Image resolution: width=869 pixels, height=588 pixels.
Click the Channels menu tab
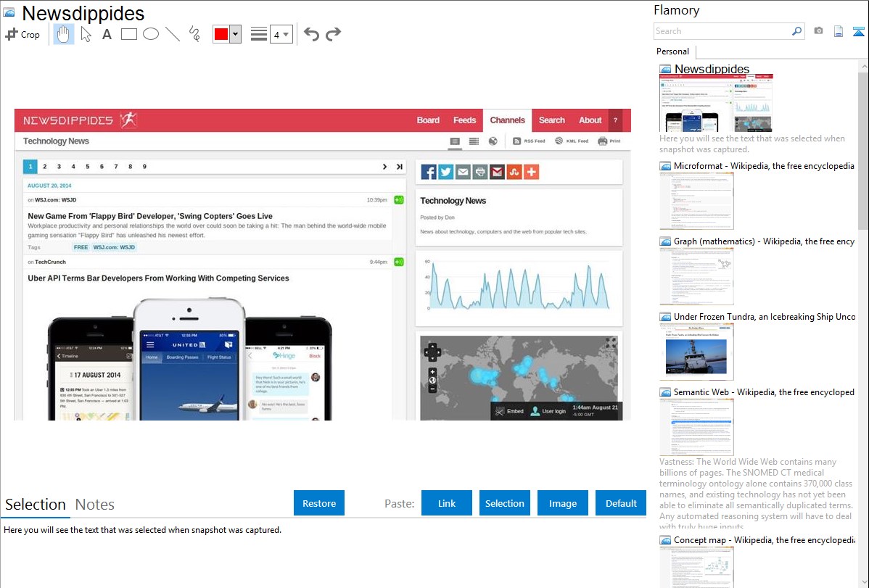(507, 120)
